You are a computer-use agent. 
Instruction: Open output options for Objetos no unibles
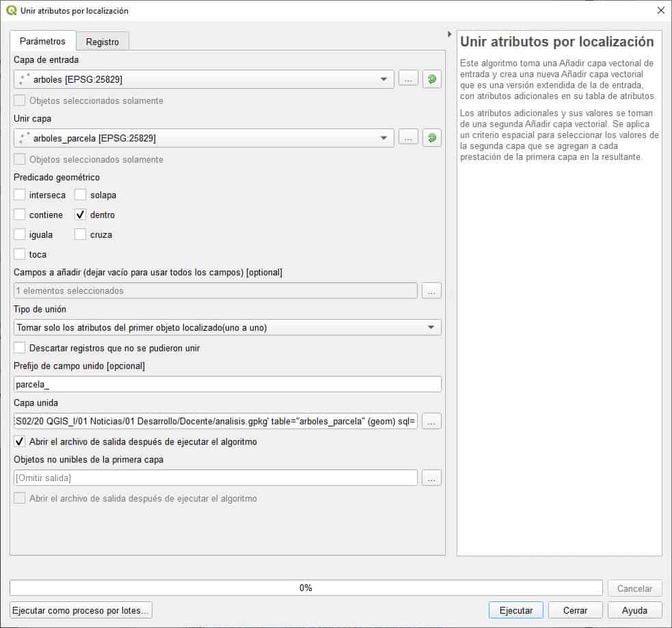click(x=431, y=478)
